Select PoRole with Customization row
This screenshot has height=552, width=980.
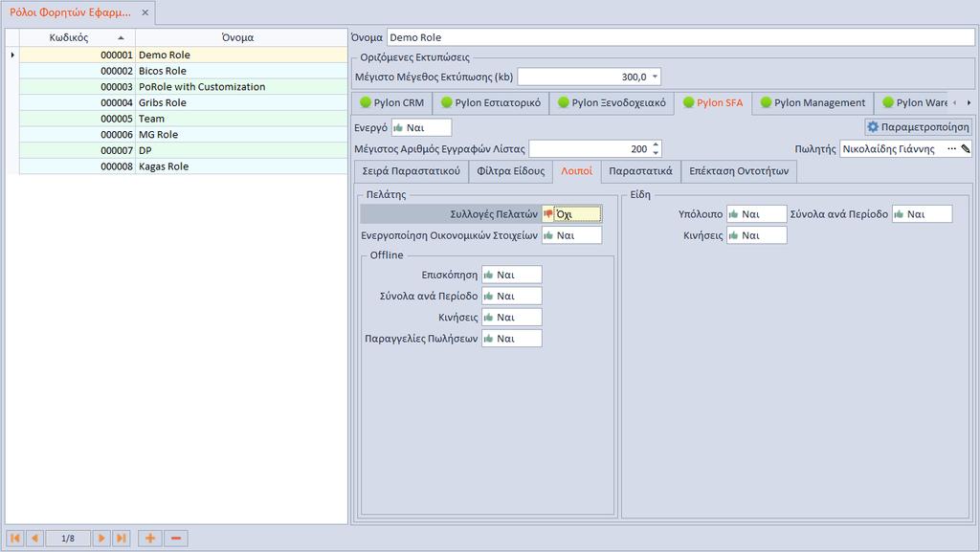183,87
